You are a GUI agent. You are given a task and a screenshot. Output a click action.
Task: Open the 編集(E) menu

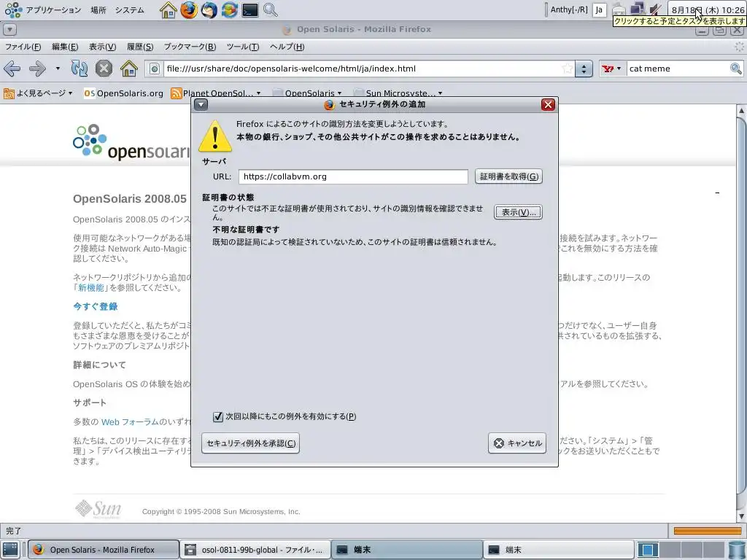65,47
